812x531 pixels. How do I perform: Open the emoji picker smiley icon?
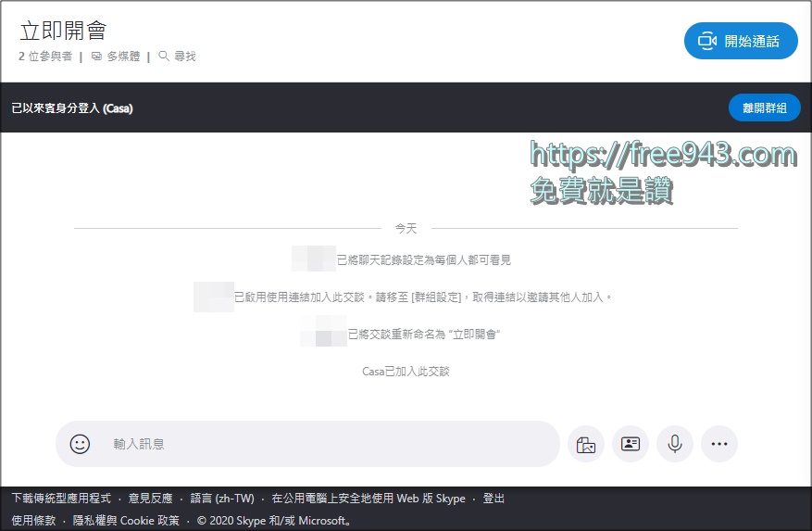pos(80,444)
